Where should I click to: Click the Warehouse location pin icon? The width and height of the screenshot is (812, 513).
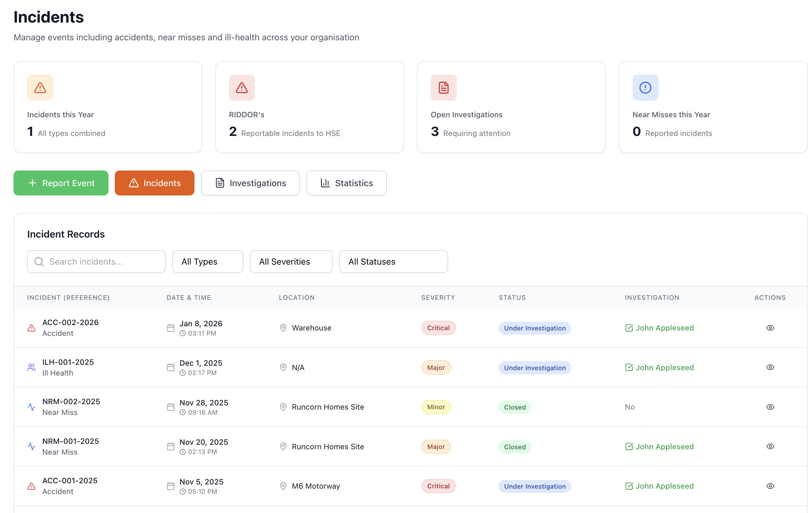[x=283, y=328]
